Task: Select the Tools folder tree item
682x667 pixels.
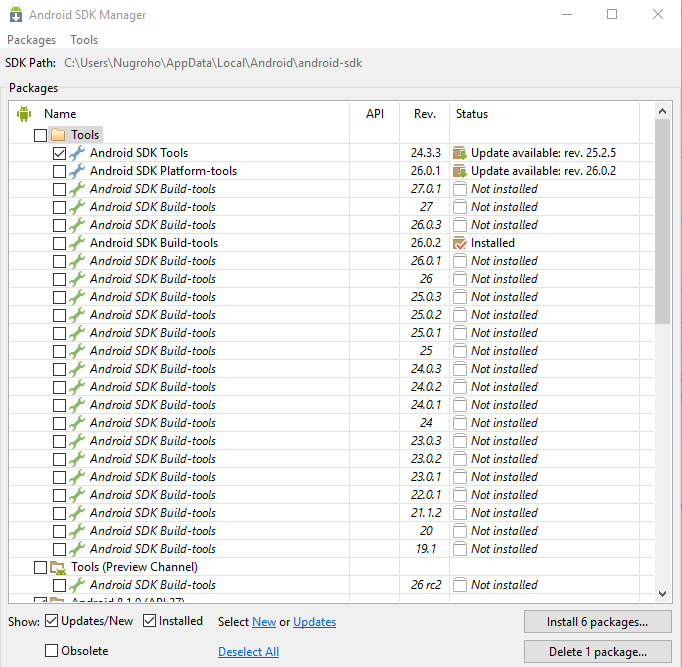Action: click(86, 135)
